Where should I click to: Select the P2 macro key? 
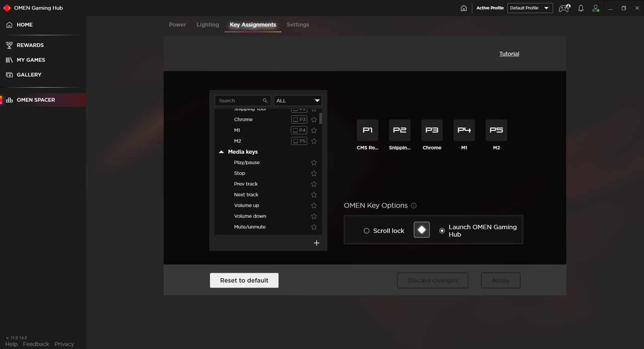coord(399,130)
